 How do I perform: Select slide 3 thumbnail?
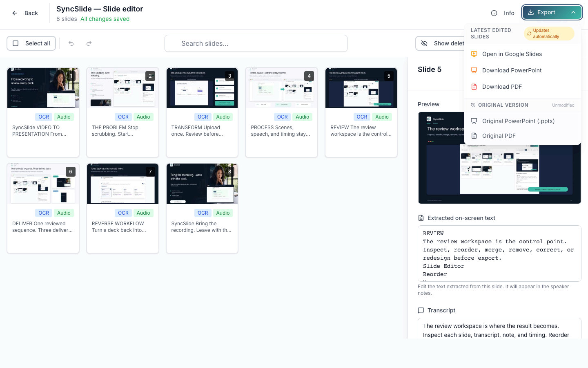[x=202, y=88]
